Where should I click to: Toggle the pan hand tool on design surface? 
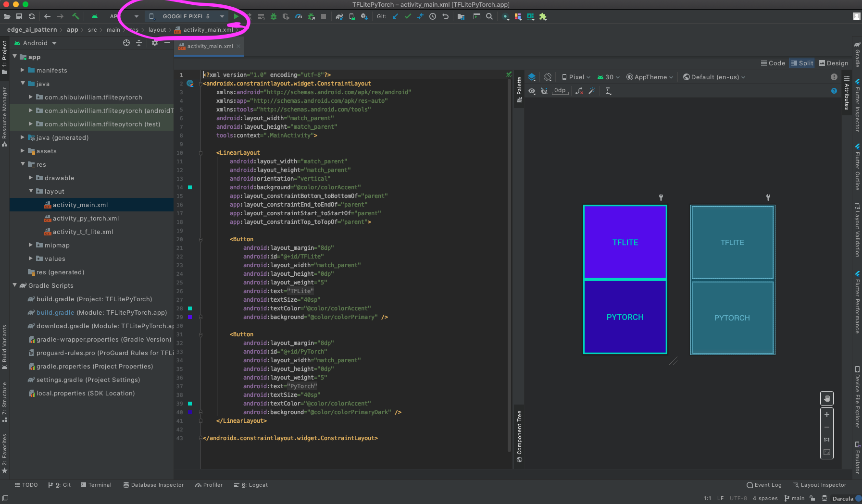point(827,398)
